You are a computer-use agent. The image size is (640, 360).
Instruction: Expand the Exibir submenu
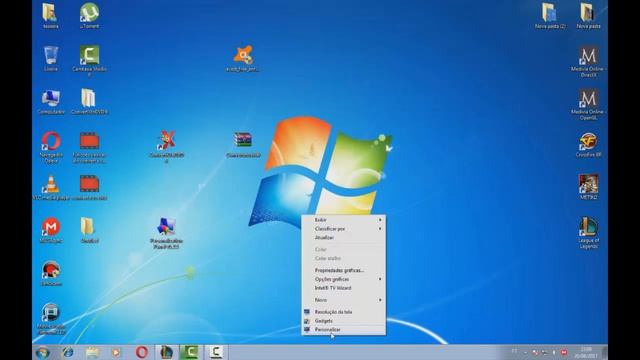click(x=343, y=220)
